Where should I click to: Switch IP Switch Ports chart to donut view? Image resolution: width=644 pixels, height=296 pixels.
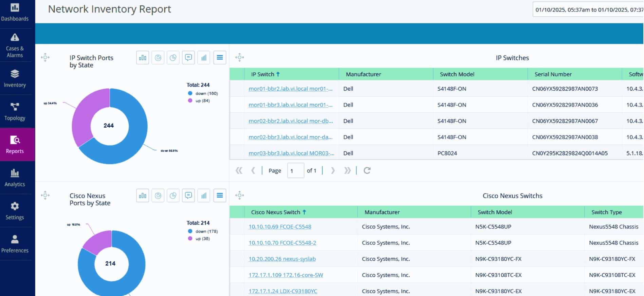(x=158, y=58)
